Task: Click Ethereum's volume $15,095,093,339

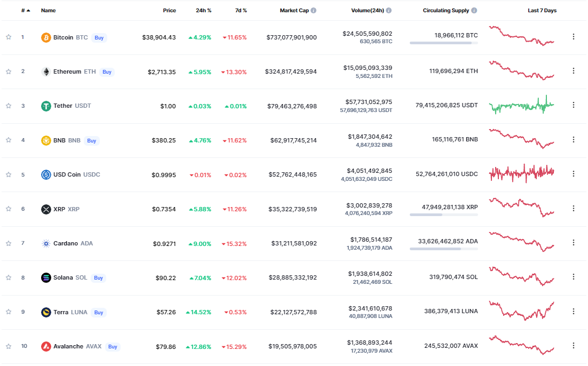Action: [368, 68]
